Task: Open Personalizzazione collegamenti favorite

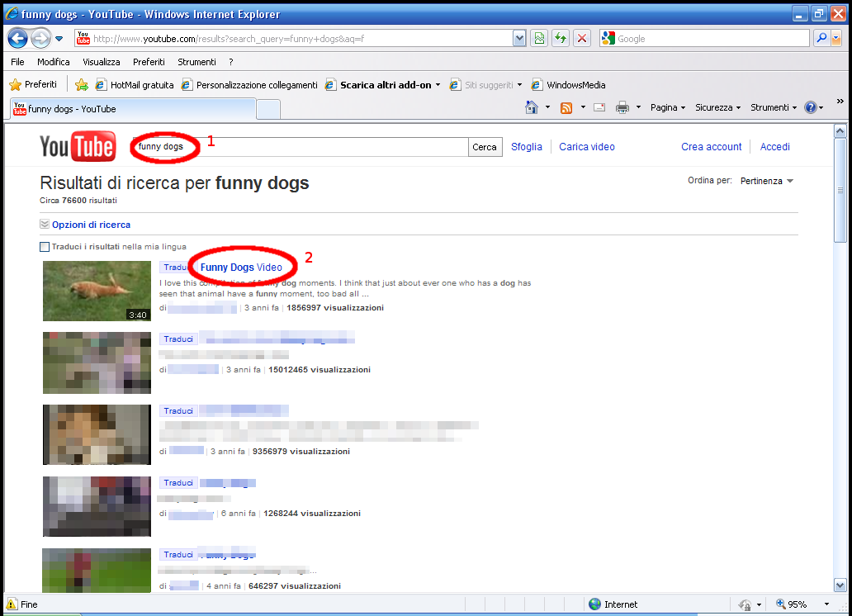Action: pos(249,85)
